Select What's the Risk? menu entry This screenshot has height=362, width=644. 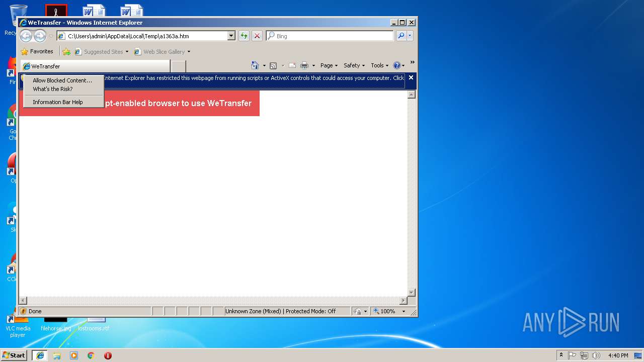53,89
